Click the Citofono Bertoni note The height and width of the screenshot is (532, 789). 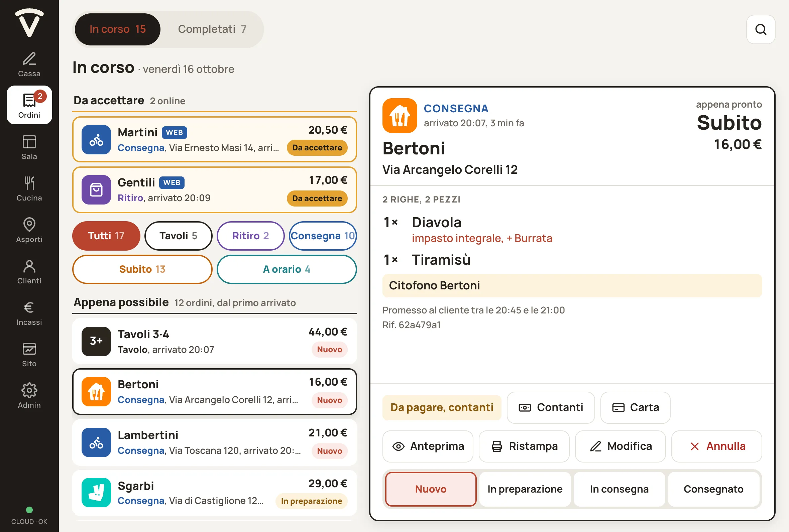coord(572,286)
